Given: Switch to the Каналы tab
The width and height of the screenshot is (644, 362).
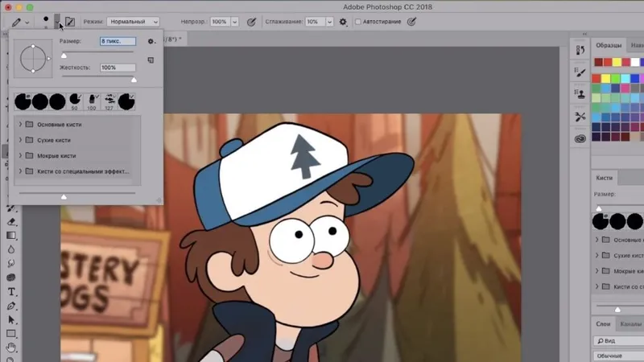Looking at the screenshot, I should 630,324.
